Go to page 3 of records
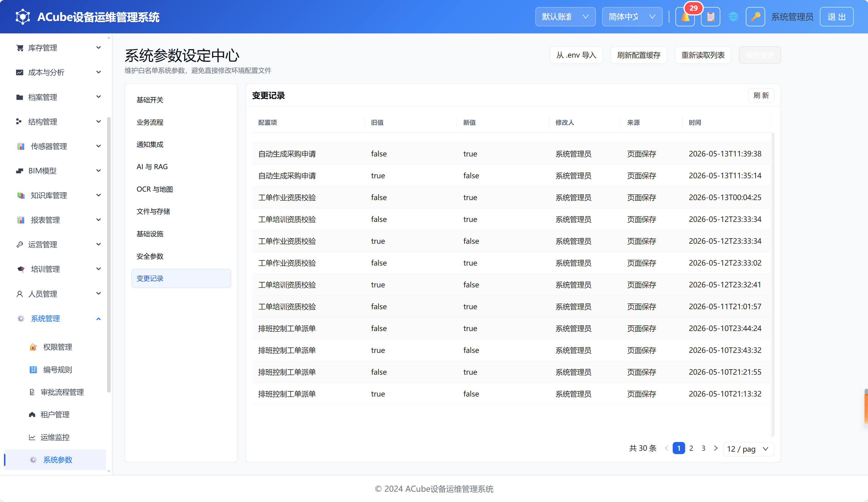The height and width of the screenshot is (502, 868). [x=703, y=448]
